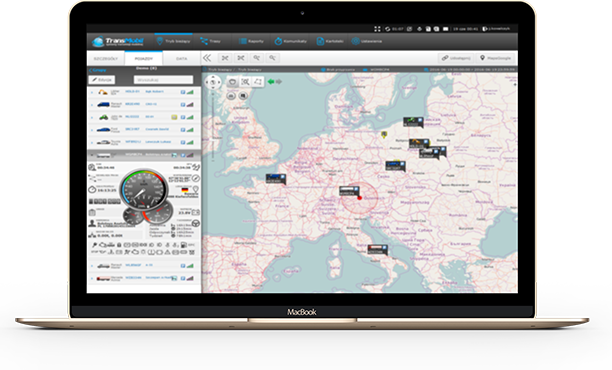Expand the excavator vehicle row

92,92
